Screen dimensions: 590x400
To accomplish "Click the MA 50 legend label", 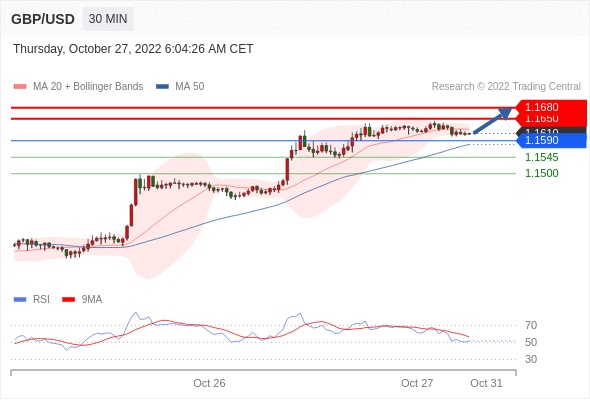I will click(x=190, y=87).
